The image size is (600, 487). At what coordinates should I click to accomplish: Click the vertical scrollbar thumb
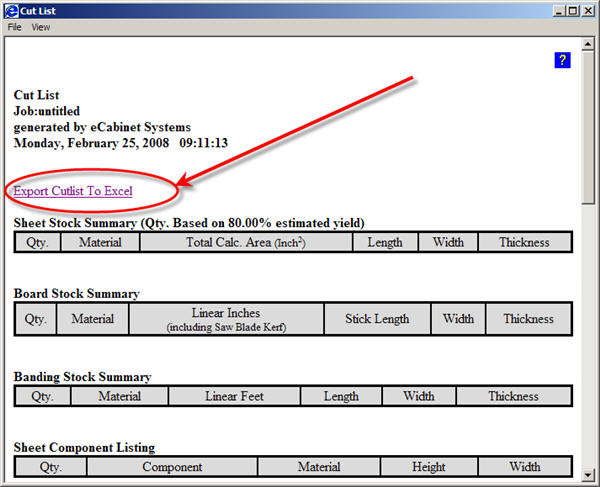pyautogui.click(x=588, y=127)
